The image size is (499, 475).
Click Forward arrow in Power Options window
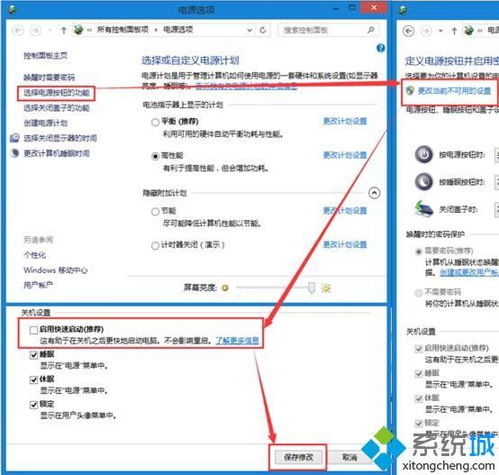(35, 31)
